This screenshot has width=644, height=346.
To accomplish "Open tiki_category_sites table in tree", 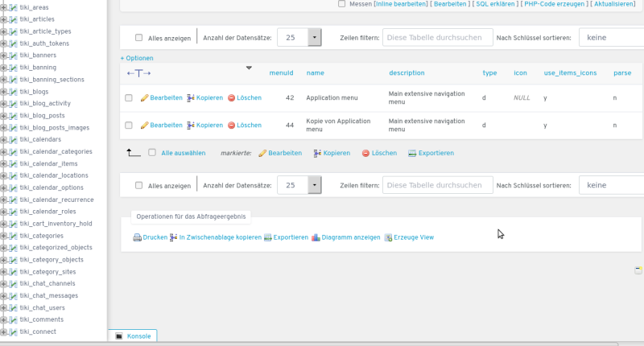I will pos(47,272).
